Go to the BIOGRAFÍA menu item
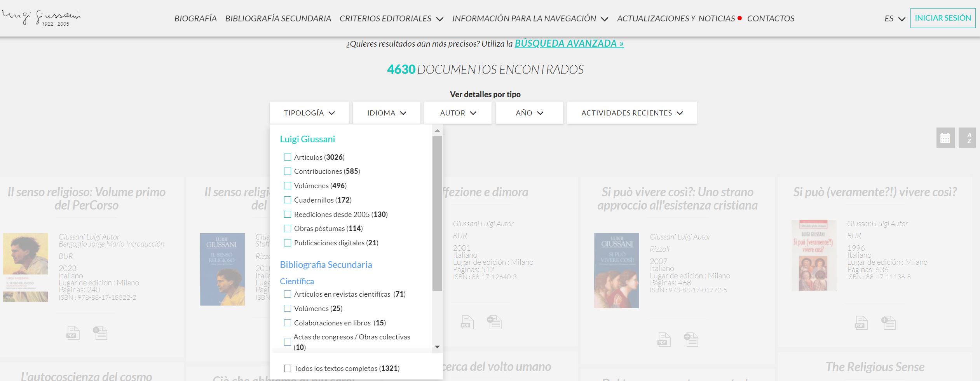 [195, 19]
